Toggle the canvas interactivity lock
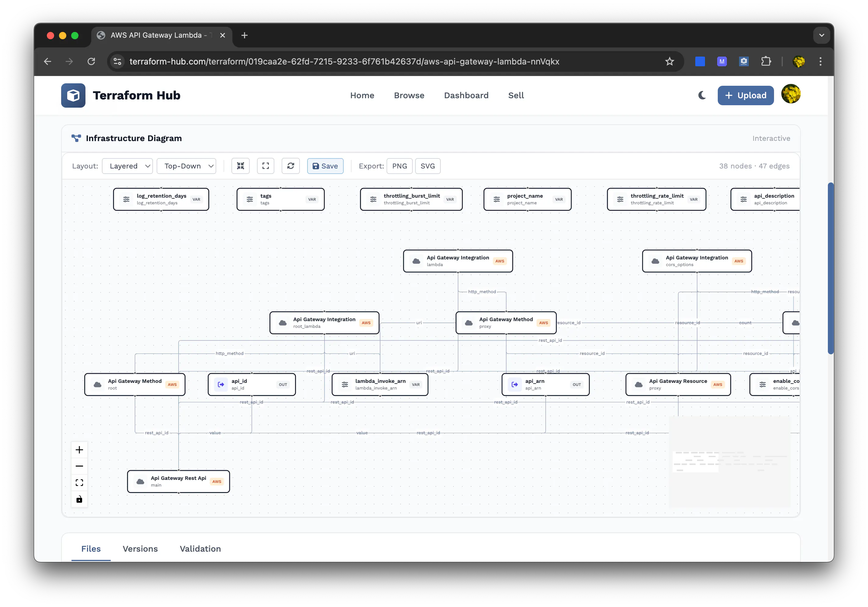The width and height of the screenshot is (868, 607). pos(79,499)
